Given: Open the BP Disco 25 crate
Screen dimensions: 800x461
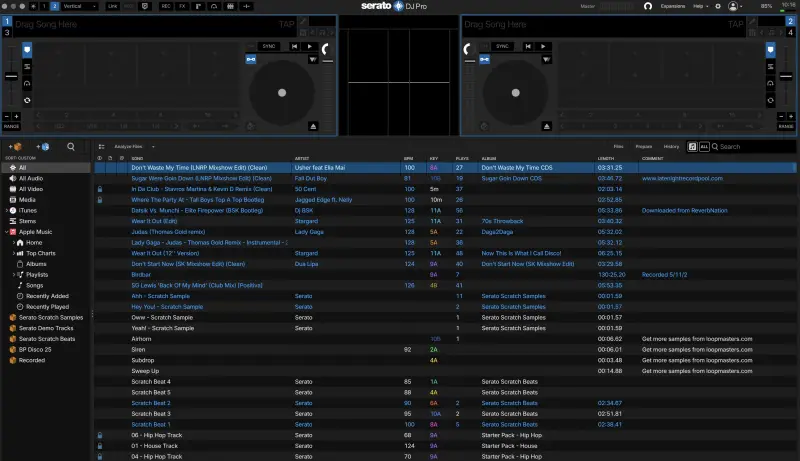Looking at the screenshot, I should pyautogui.click(x=35, y=350).
